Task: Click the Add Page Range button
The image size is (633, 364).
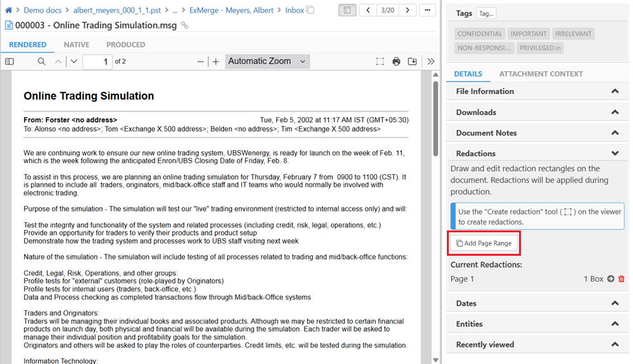Action: click(484, 243)
